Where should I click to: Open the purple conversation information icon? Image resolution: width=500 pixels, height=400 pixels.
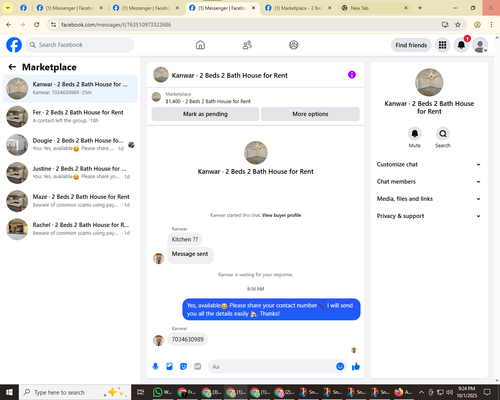[352, 75]
